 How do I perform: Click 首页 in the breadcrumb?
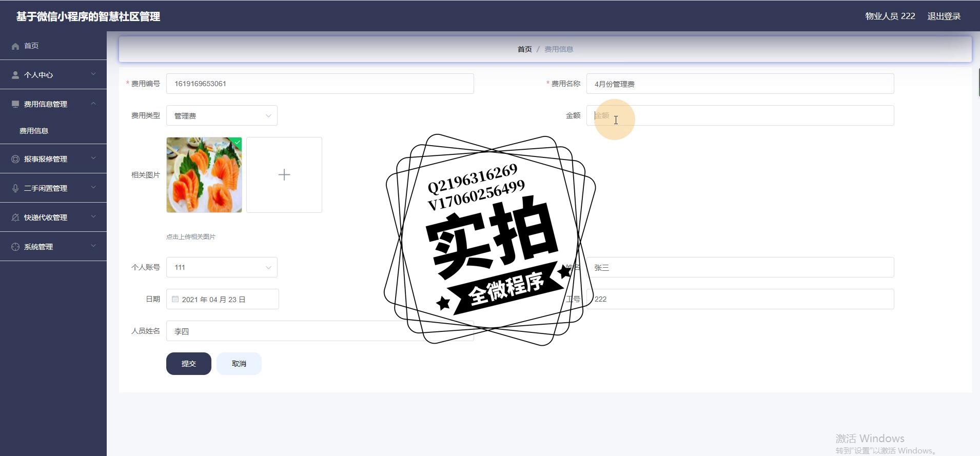coord(524,49)
